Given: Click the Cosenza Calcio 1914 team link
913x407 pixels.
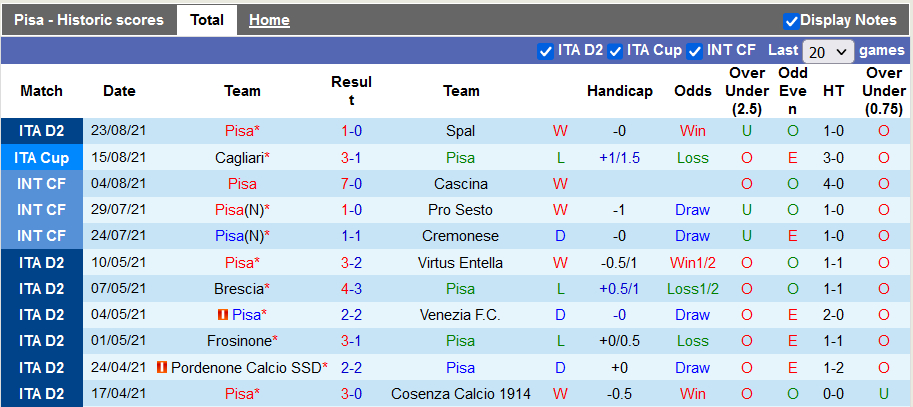Looking at the screenshot, I should (x=461, y=393).
